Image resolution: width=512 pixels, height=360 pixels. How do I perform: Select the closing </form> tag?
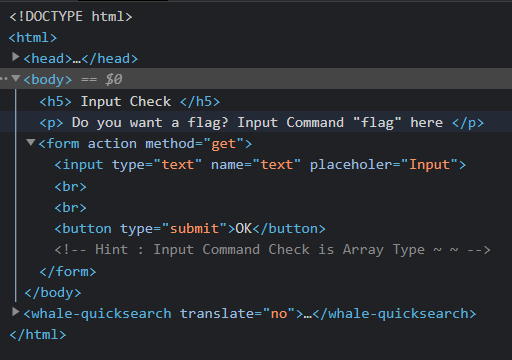(68, 272)
